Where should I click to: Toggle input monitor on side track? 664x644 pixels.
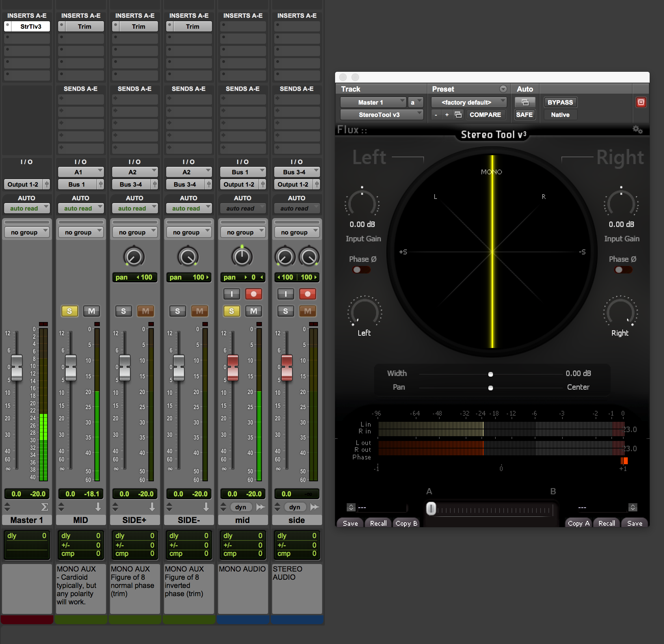click(x=285, y=294)
